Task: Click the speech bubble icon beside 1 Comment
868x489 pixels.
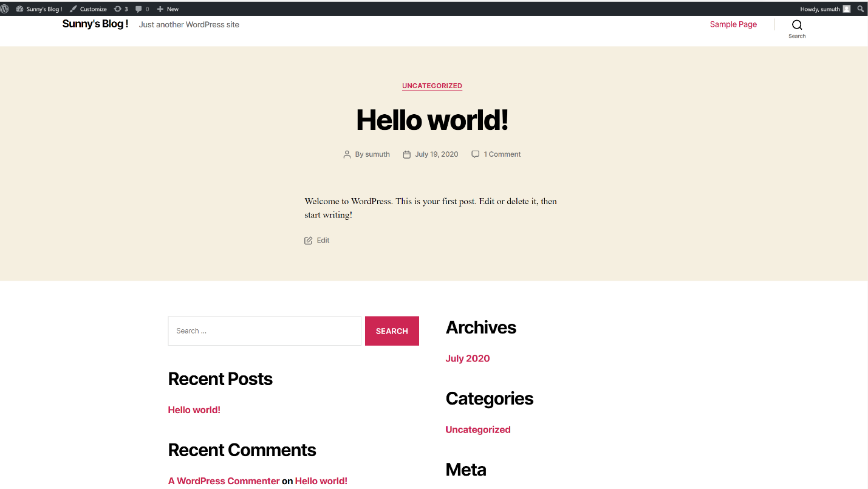Action: pyautogui.click(x=475, y=154)
